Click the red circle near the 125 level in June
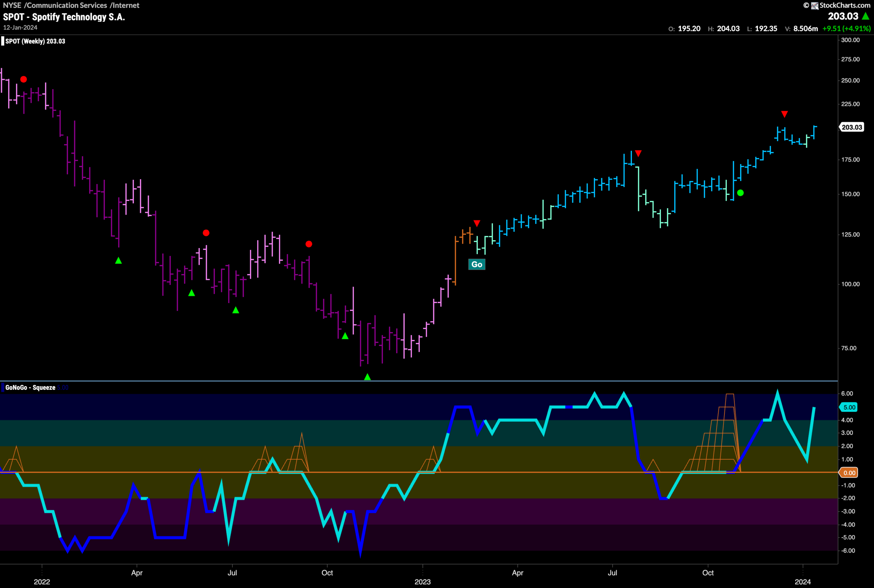Viewport: 874px width, 588px height. click(206, 233)
